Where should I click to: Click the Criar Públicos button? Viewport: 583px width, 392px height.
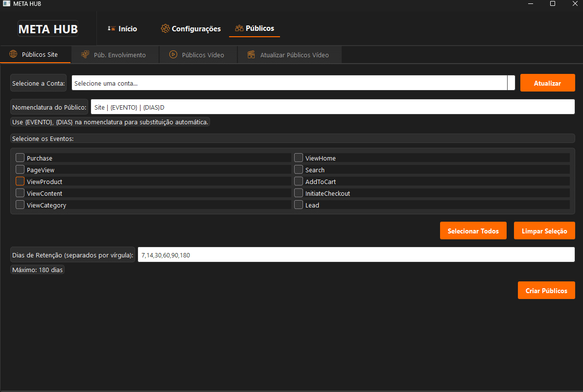(x=546, y=290)
